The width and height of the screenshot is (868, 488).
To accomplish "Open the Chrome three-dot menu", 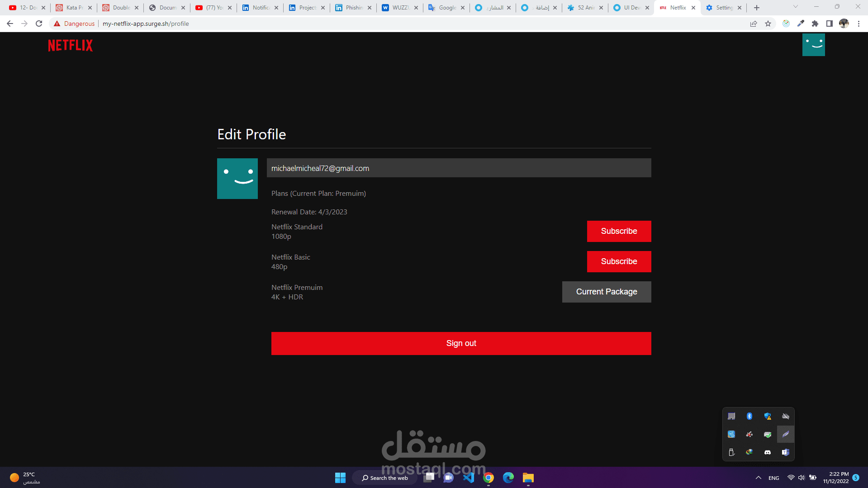I will tap(859, 24).
